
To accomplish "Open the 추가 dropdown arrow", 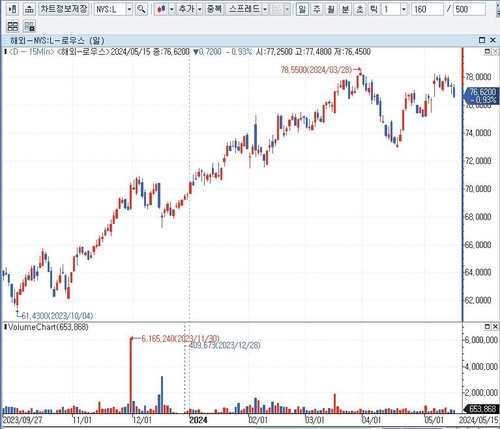I will [200, 9].
